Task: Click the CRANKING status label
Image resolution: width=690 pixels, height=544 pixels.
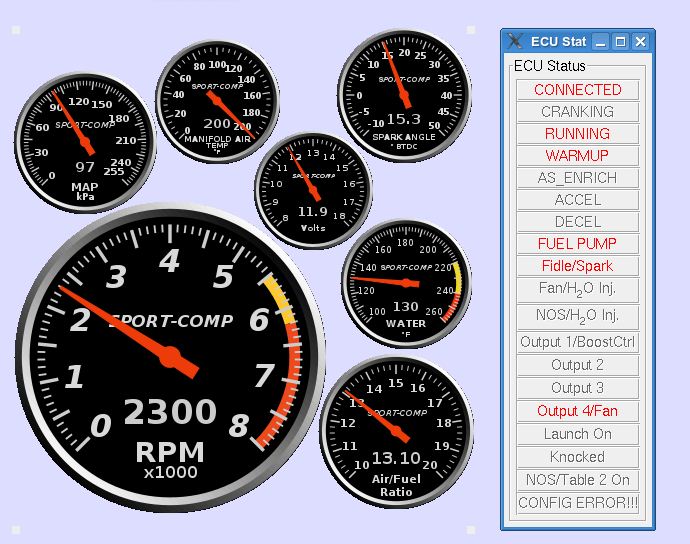Action: pos(577,111)
